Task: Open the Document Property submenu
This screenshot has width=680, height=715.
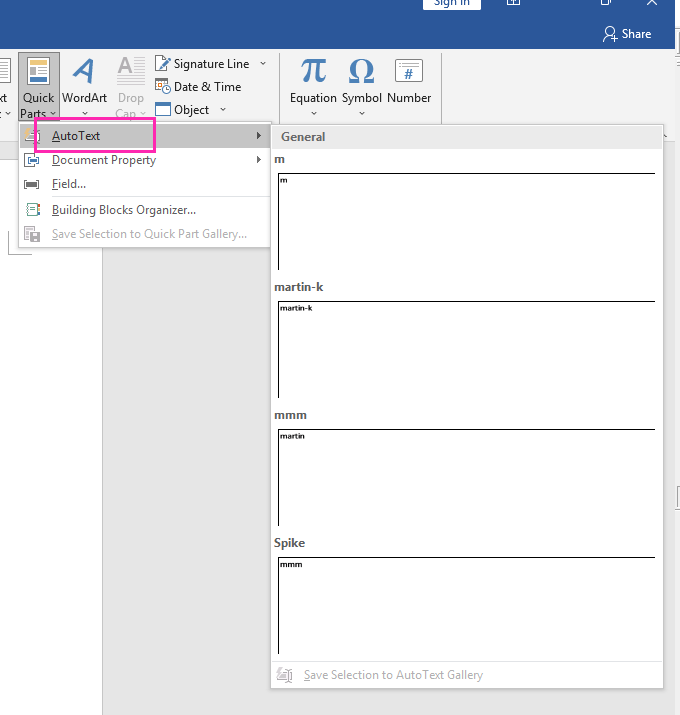Action: 145,160
